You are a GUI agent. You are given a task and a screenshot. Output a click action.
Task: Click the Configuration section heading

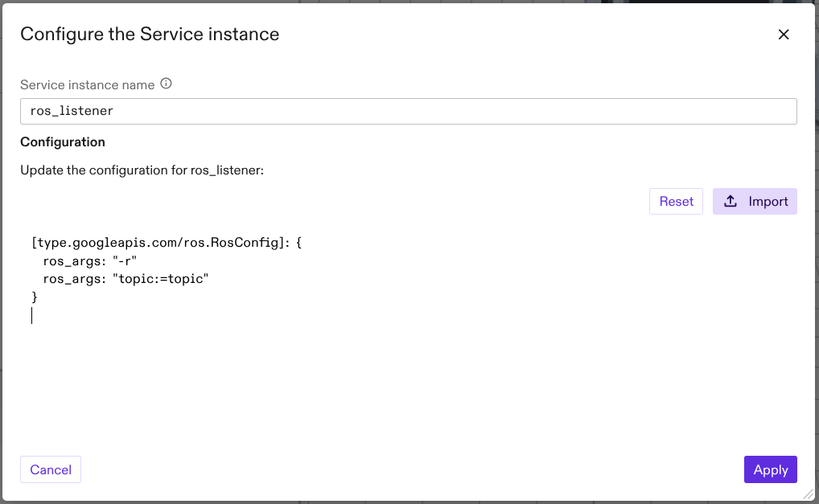(62, 141)
